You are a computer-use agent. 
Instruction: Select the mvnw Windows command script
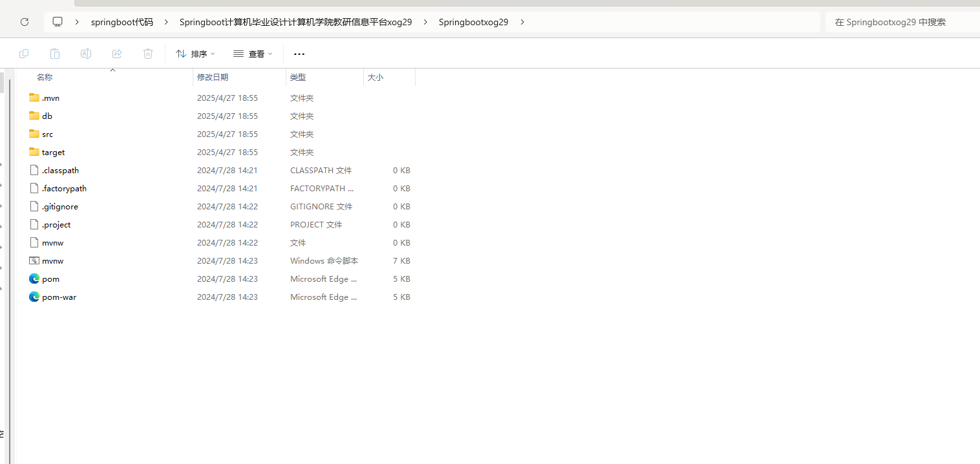pos(52,261)
